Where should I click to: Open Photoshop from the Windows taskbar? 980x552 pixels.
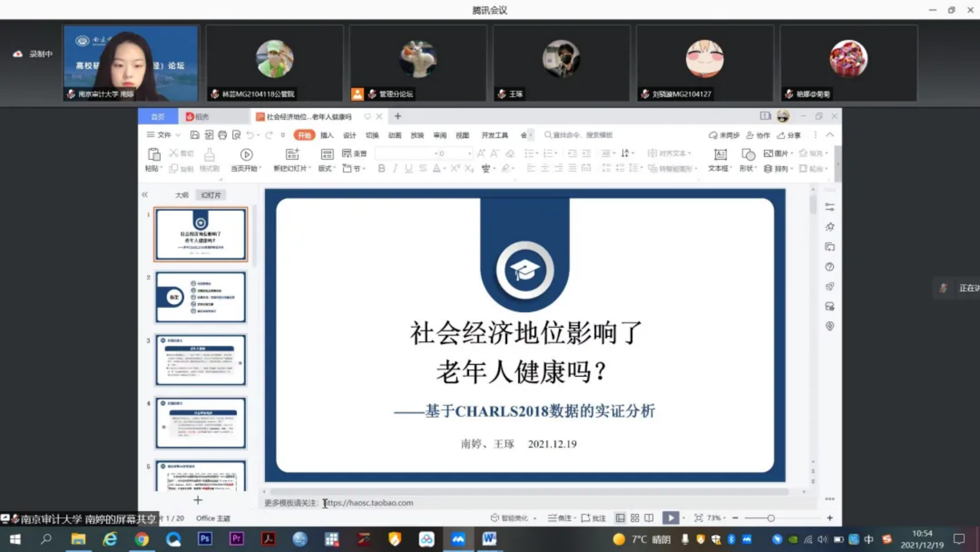pos(205,539)
